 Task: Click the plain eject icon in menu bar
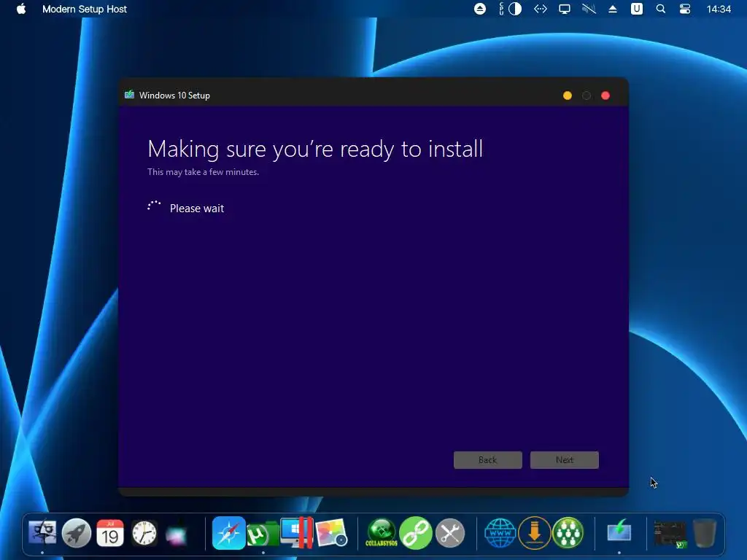(613, 9)
